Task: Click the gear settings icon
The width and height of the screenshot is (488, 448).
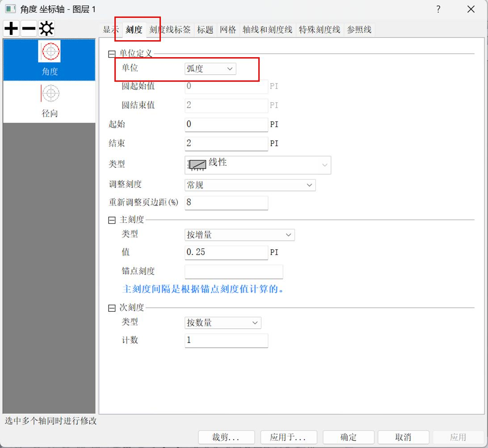Action: (x=46, y=29)
